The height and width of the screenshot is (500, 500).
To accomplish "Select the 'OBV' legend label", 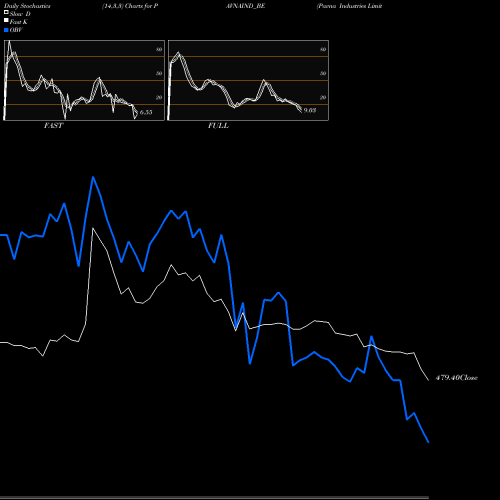I will [16, 30].
